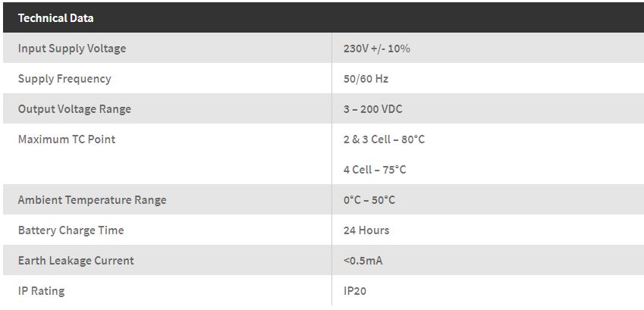Viewport: 644px width, 310px height.
Task: Click the Technical Data header title
Action: point(55,17)
